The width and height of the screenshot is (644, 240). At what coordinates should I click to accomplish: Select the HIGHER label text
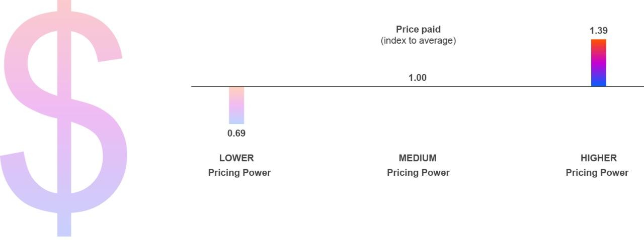pyautogui.click(x=599, y=158)
